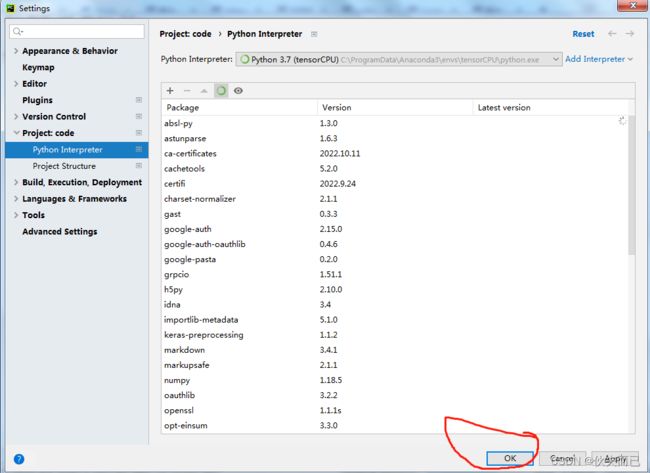Click the Project: code row marker icon
Image resolution: width=650 pixels, height=473 pixels.
139,133
